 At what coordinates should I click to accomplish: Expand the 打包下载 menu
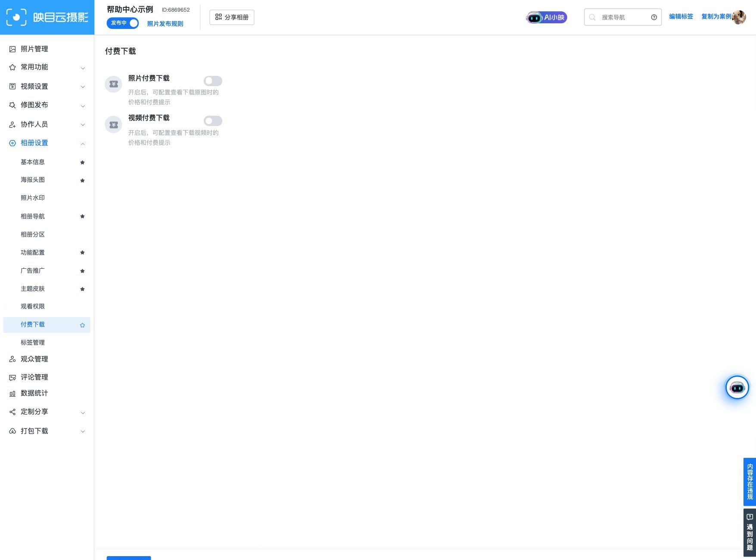[x=47, y=431]
